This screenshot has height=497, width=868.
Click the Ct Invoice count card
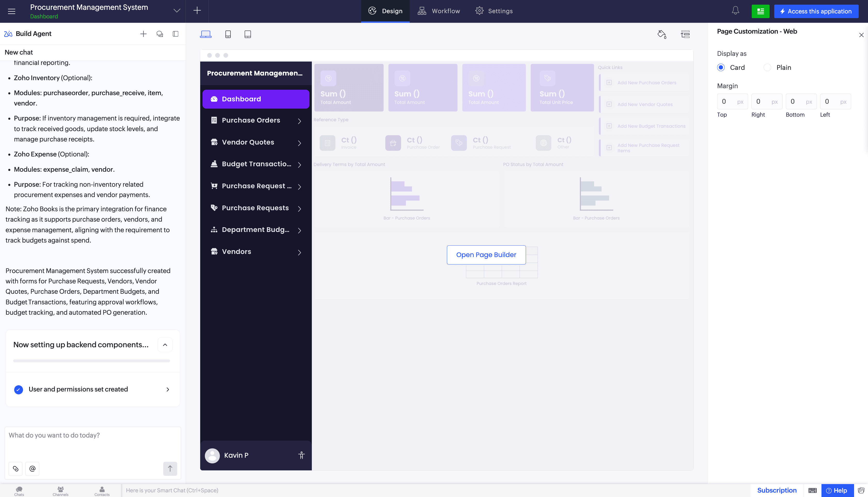[x=338, y=143]
